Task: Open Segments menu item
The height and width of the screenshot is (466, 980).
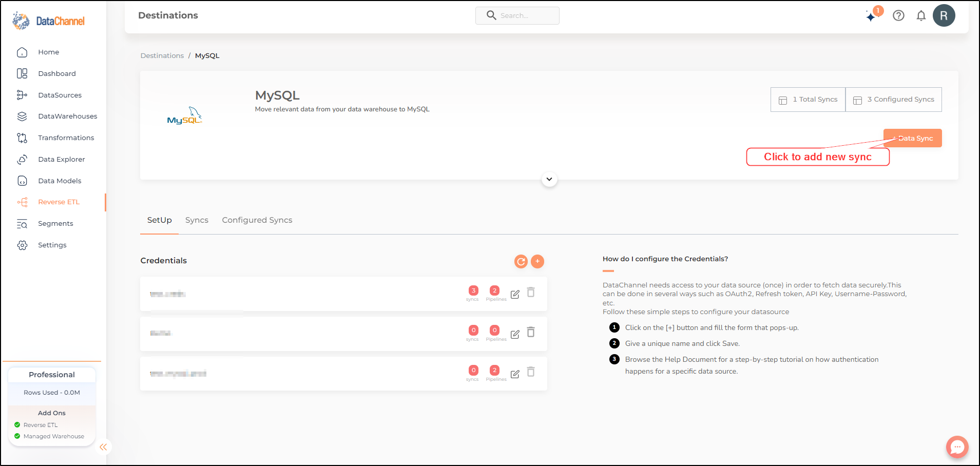Action: 55,224
